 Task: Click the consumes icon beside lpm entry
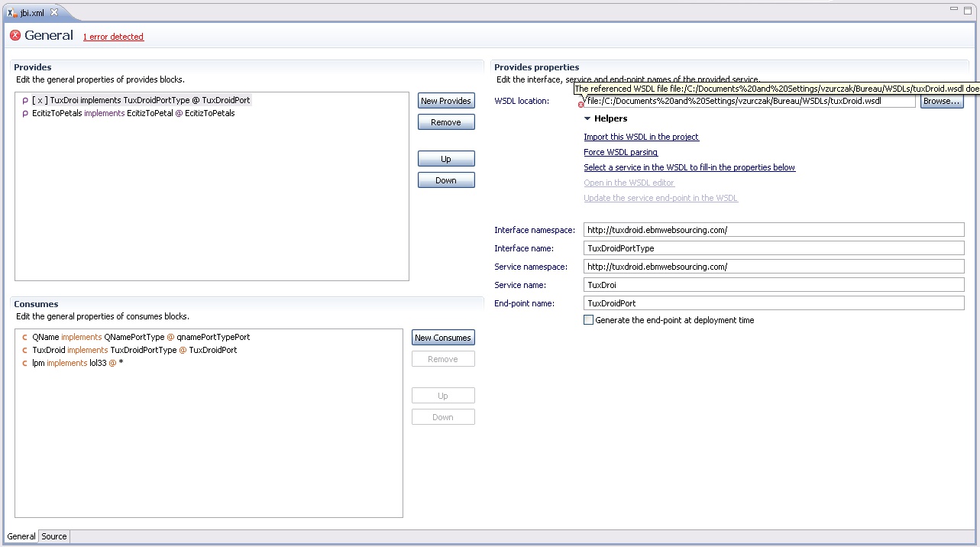pos(25,364)
